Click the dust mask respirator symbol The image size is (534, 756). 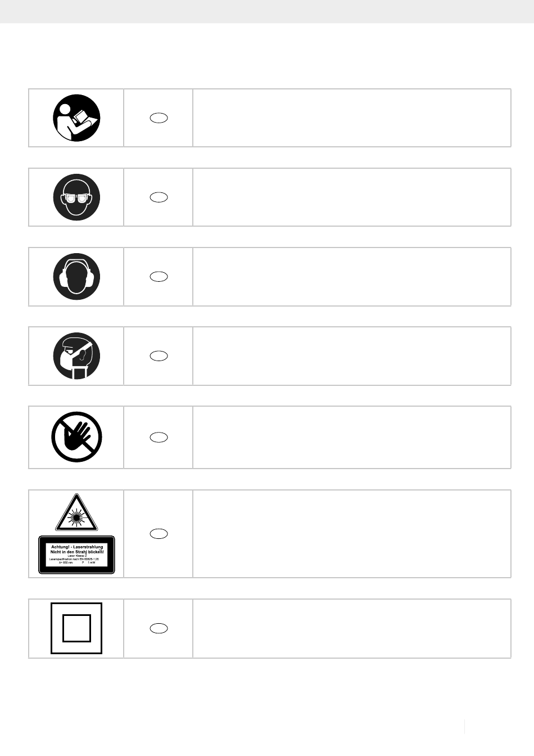point(76,355)
